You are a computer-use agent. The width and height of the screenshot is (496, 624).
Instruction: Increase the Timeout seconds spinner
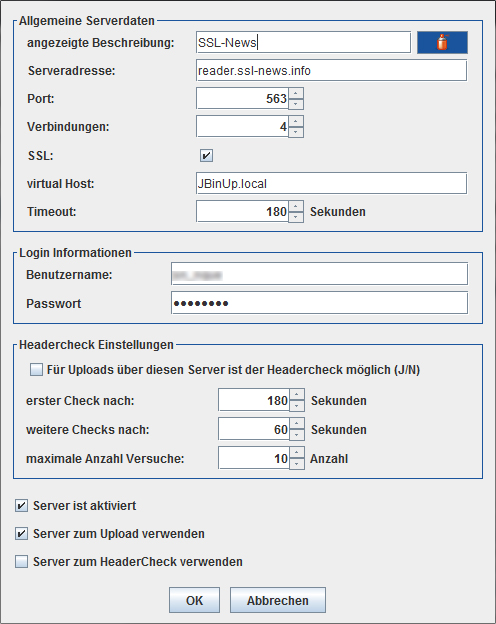click(296, 206)
